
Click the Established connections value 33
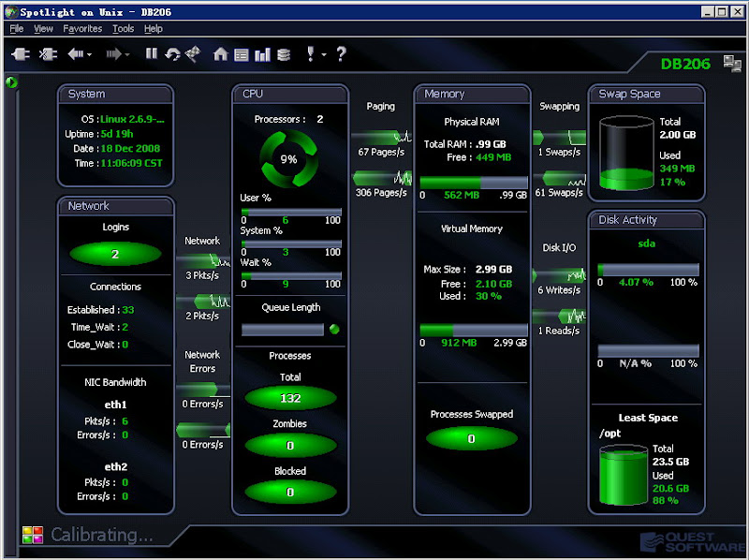click(x=128, y=310)
